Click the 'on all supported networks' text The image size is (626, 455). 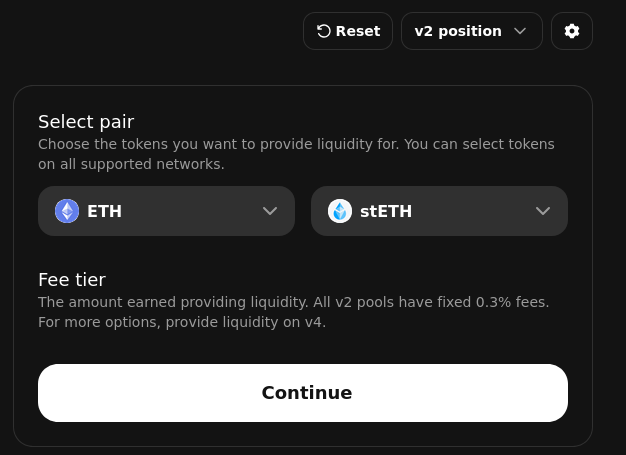tap(131, 164)
